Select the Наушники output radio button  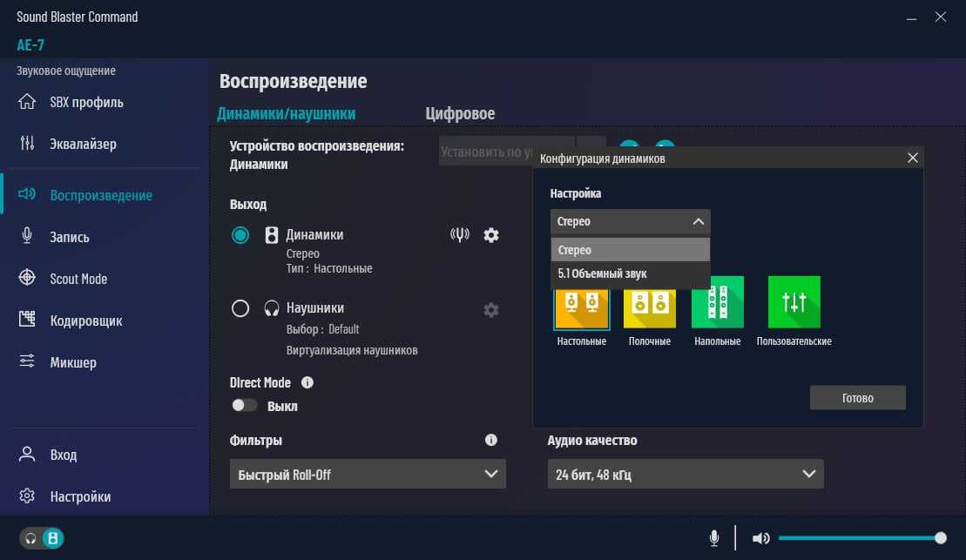pyautogui.click(x=240, y=308)
